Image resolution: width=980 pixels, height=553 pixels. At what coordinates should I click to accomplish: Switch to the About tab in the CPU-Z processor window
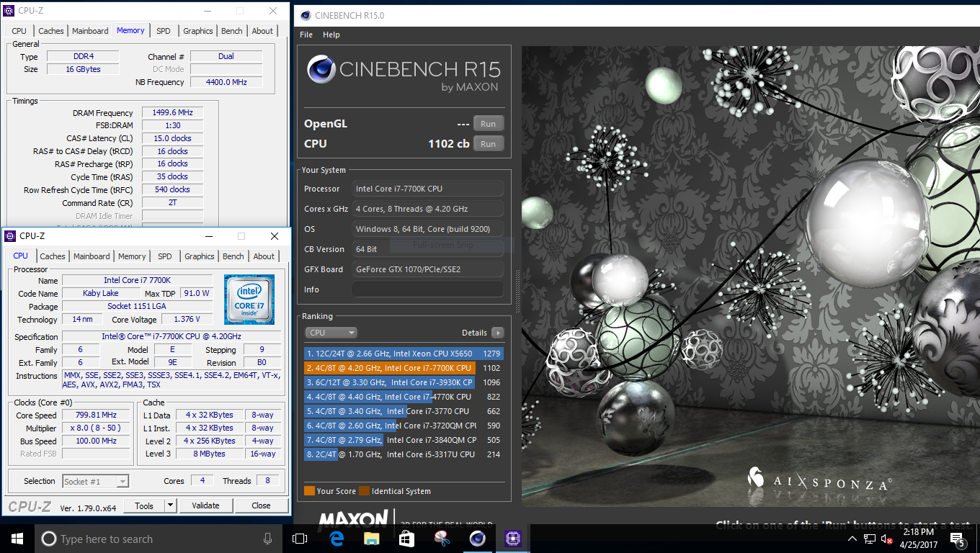[x=264, y=256]
